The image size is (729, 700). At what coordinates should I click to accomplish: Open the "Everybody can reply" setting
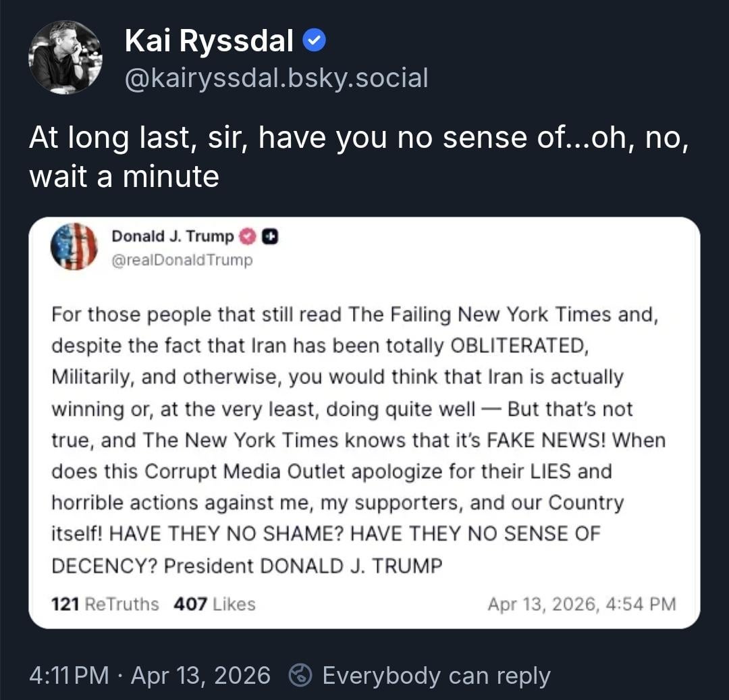[x=436, y=676]
